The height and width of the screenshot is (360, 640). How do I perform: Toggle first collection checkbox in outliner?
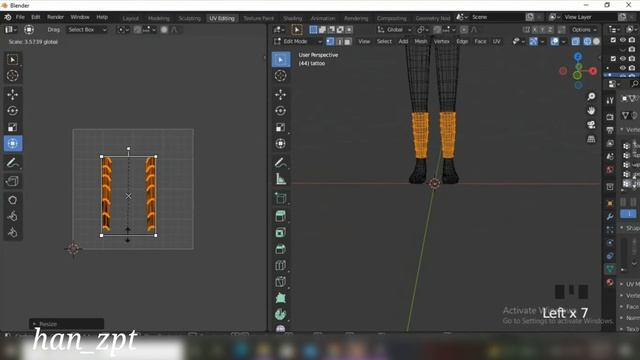[x=613, y=40]
